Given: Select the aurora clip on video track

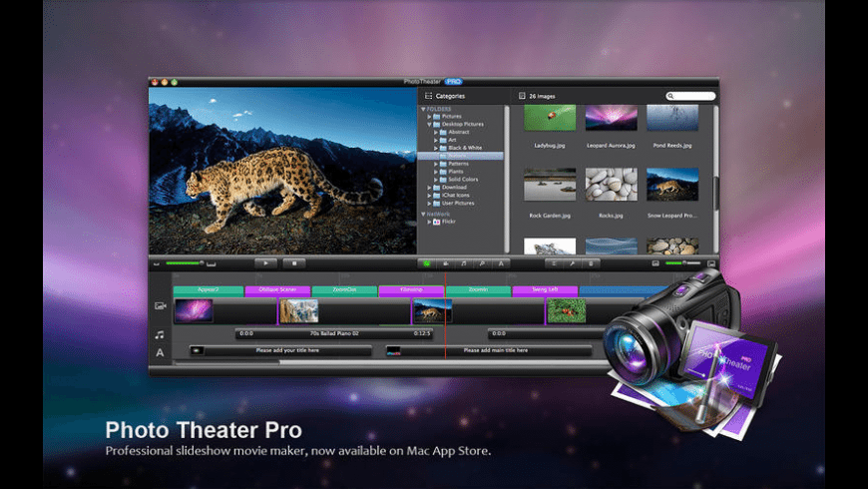Looking at the screenshot, I should [x=194, y=310].
